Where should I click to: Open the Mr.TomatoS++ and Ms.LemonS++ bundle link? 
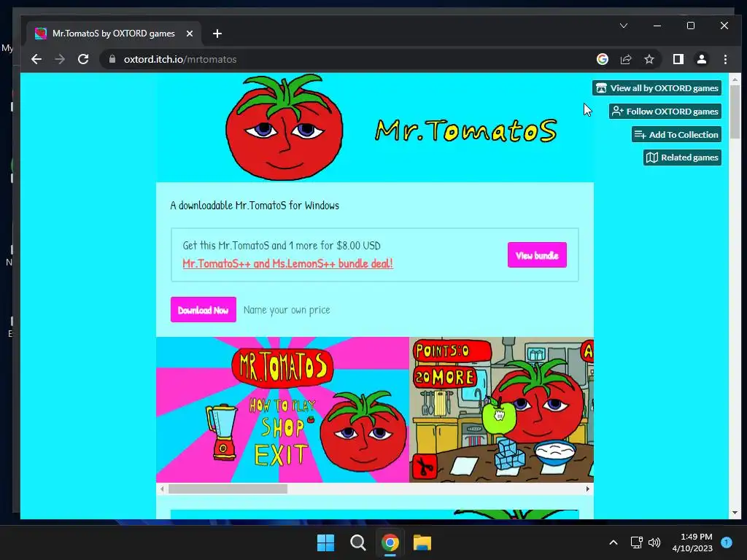pos(287,263)
